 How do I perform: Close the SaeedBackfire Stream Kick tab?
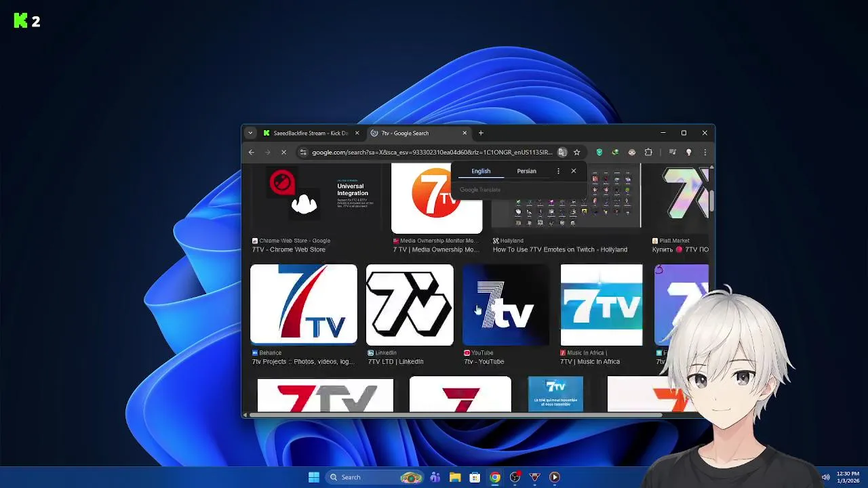click(357, 133)
